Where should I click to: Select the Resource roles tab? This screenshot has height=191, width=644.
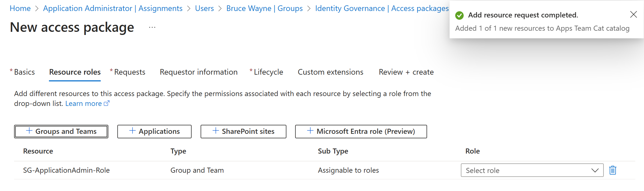tap(75, 72)
